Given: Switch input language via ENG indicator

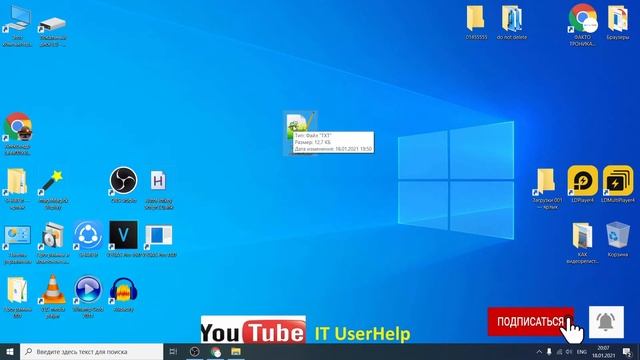Looking at the screenshot, I should coord(582,351).
